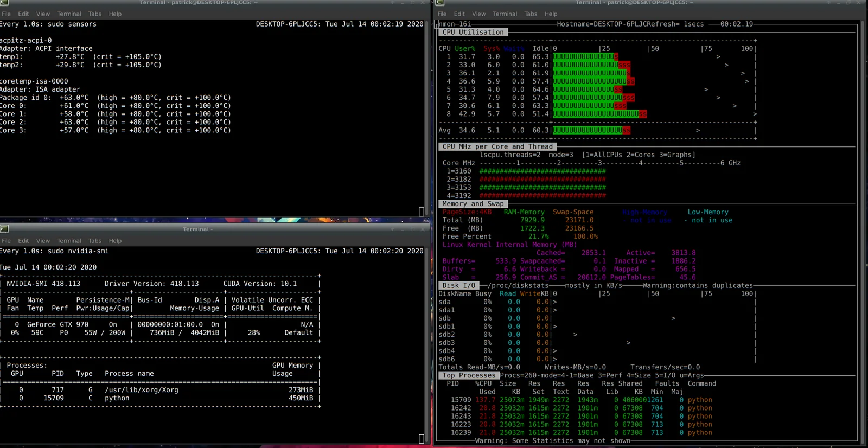868x448 pixels.
Task: Open Terminal menu in the nmon terminal
Action: [x=505, y=14]
